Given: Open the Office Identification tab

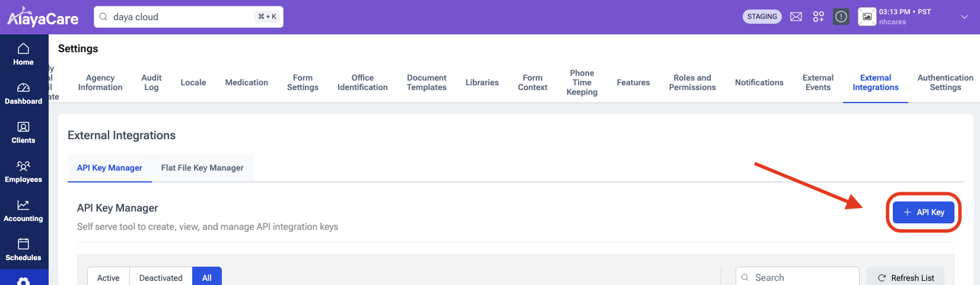Looking at the screenshot, I should pyautogui.click(x=362, y=82).
